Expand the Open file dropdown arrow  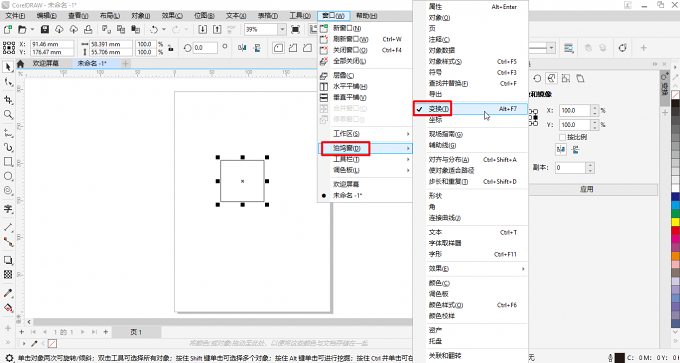pos(33,29)
